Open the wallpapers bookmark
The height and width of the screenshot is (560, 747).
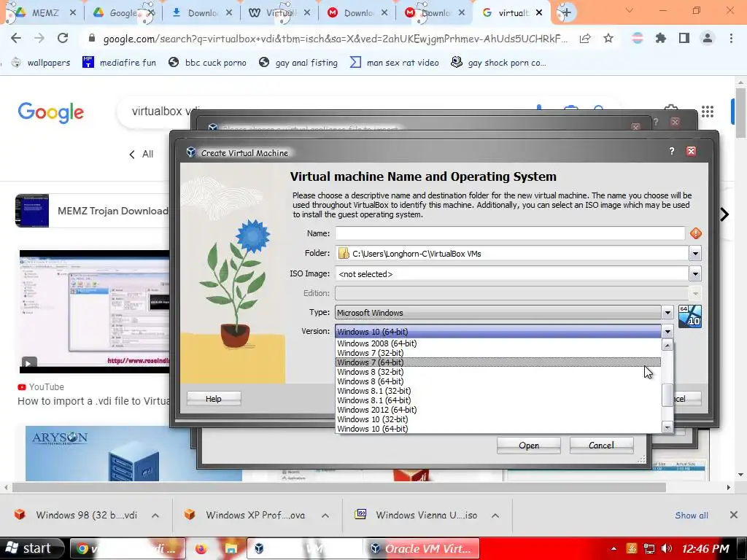tap(41, 63)
